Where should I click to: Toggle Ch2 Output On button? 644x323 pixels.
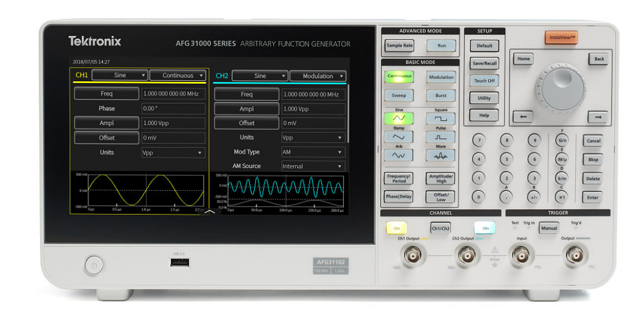(x=486, y=228)
